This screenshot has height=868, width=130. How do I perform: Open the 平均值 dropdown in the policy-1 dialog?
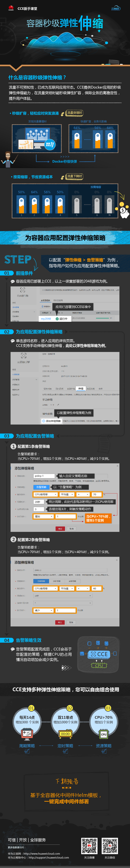[67, 494]
